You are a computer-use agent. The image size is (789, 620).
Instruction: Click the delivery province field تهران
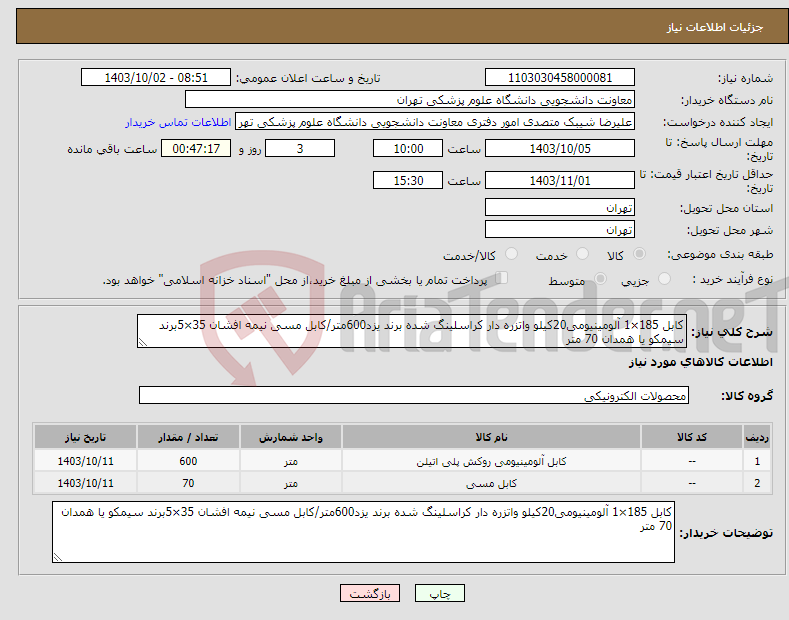pos(560,207)
